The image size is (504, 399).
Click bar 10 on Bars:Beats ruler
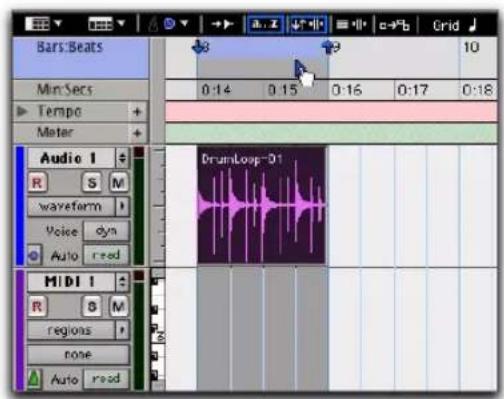point(471,47)
